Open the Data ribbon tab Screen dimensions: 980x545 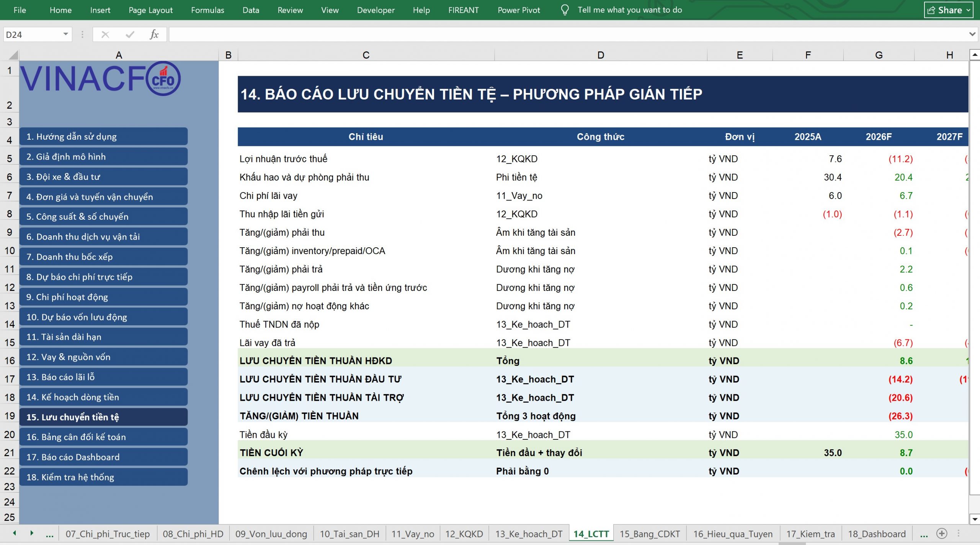(x=251, y=10)
